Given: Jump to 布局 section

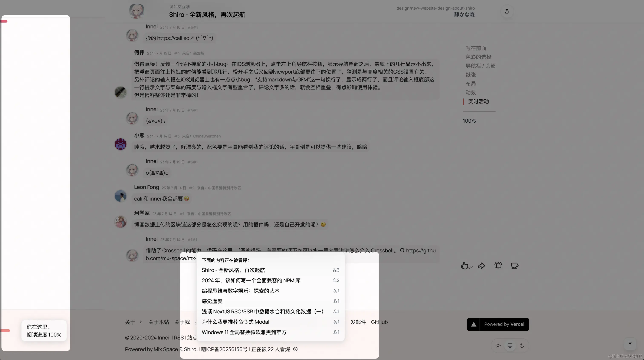Looking at the screenshot, I should pos(470,83).
